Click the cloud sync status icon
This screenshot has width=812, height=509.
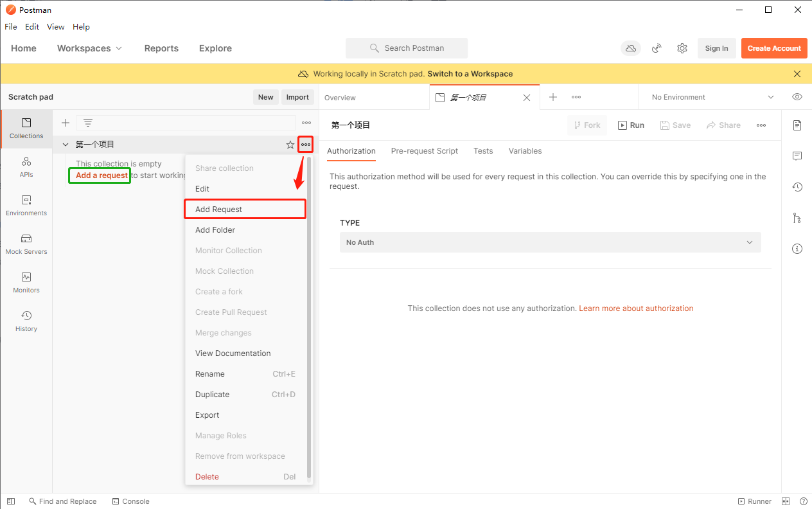[x=631, y=48]
